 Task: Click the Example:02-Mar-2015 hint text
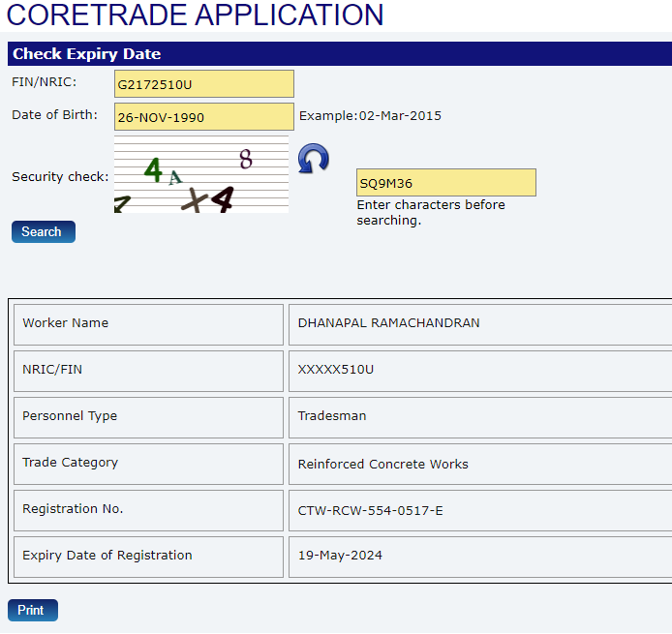coord(370,115)
